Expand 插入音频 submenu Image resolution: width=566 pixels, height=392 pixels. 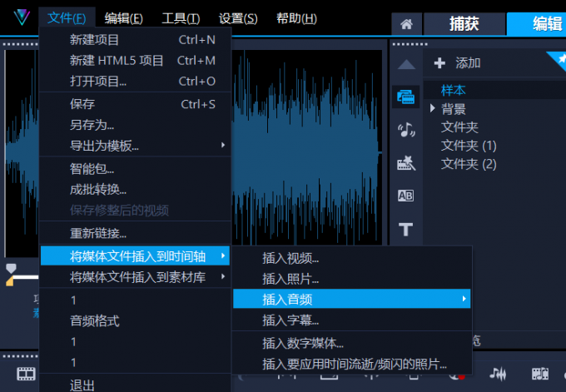pos(352,299)
